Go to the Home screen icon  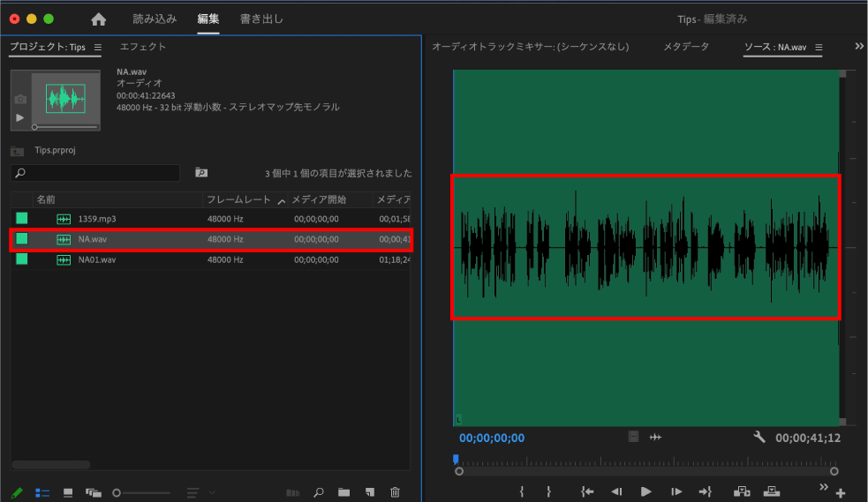[99, 19]
